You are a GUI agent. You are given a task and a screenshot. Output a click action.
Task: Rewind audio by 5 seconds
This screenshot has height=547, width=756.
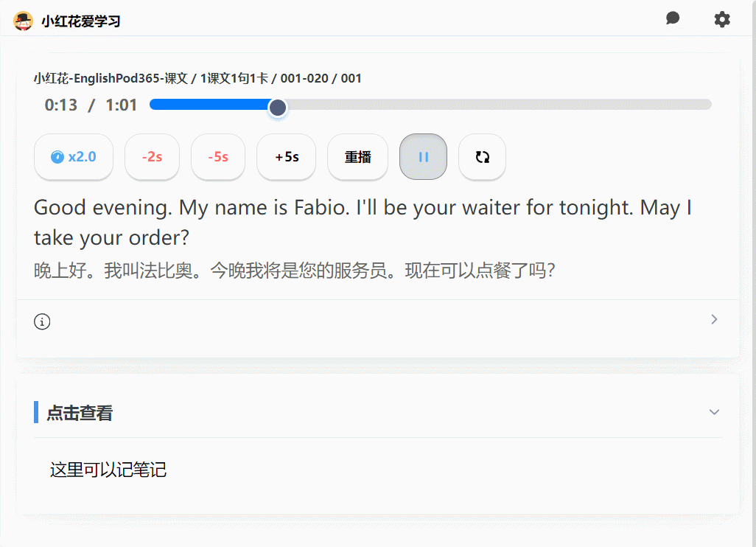coord(217,156)
